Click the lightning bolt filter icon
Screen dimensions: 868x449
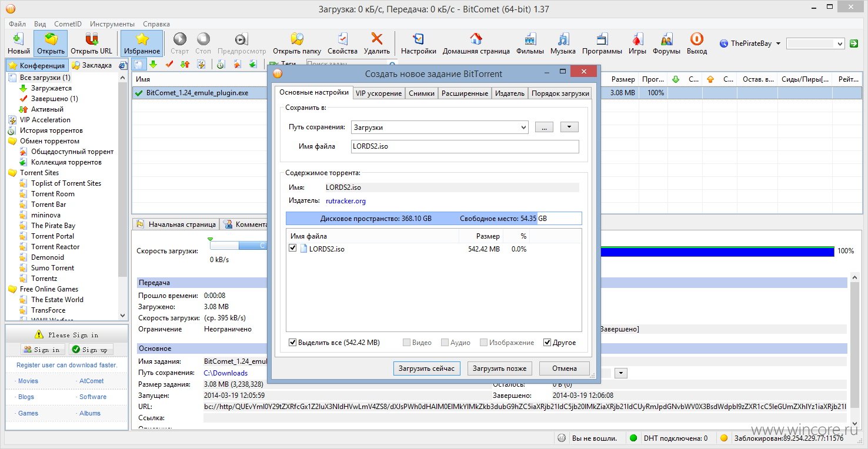[201, 64]
